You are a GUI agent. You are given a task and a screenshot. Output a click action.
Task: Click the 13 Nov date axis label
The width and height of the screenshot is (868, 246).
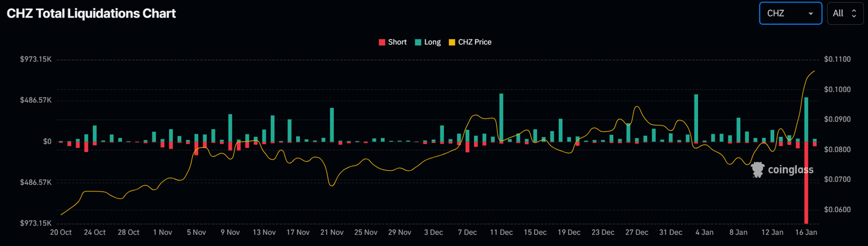coord(264,232)
